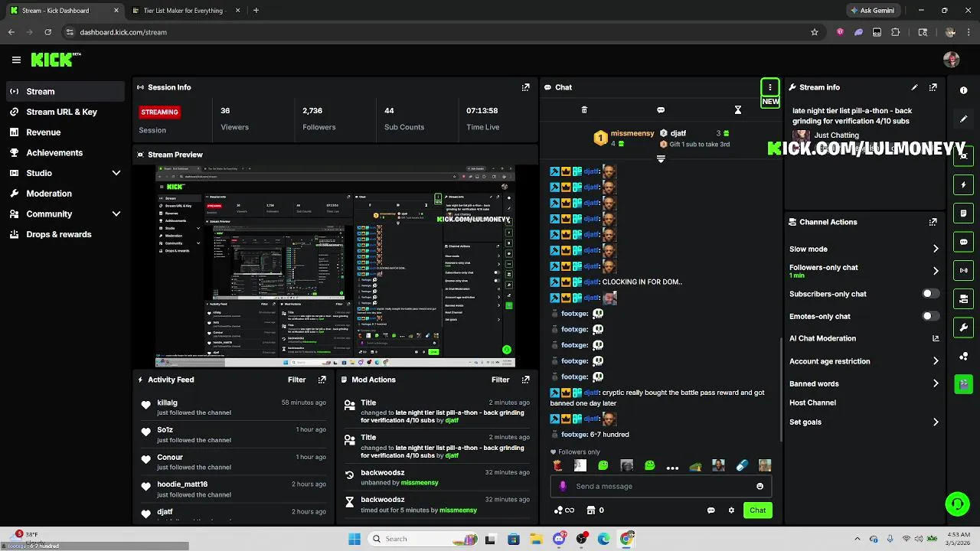Open emoji picker in the message box
Image resolution: width=980 pixels, height=551 pixels.
[759, 486]
